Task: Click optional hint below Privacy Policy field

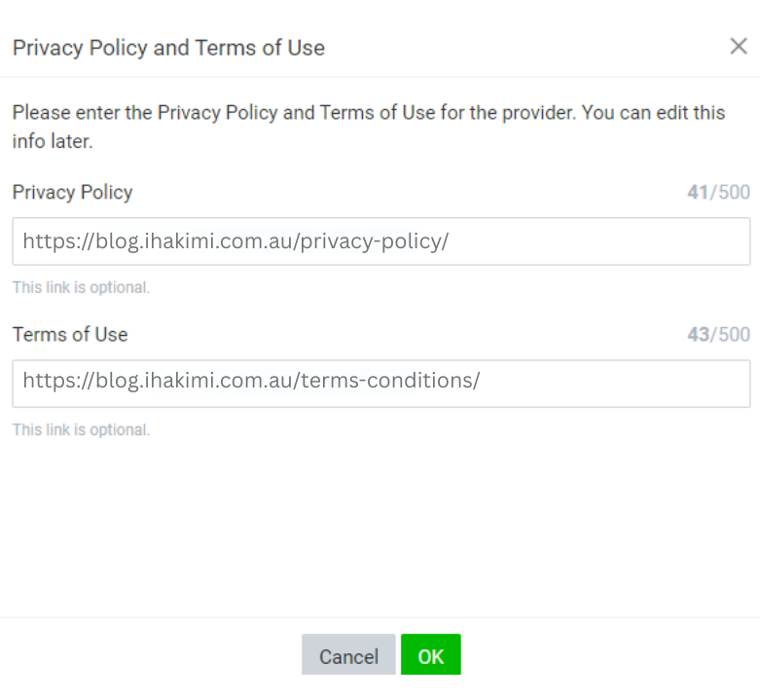Action: (81, 288)
